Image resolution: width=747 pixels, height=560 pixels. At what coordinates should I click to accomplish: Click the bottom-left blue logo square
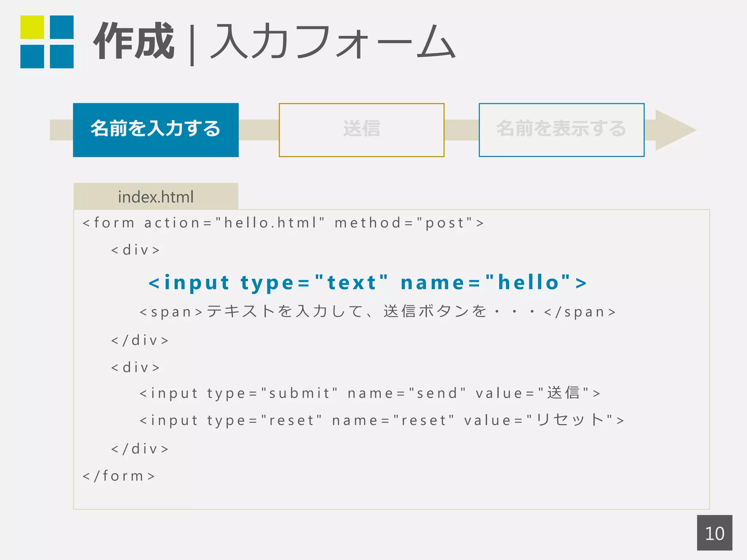[x=32, y=57]
